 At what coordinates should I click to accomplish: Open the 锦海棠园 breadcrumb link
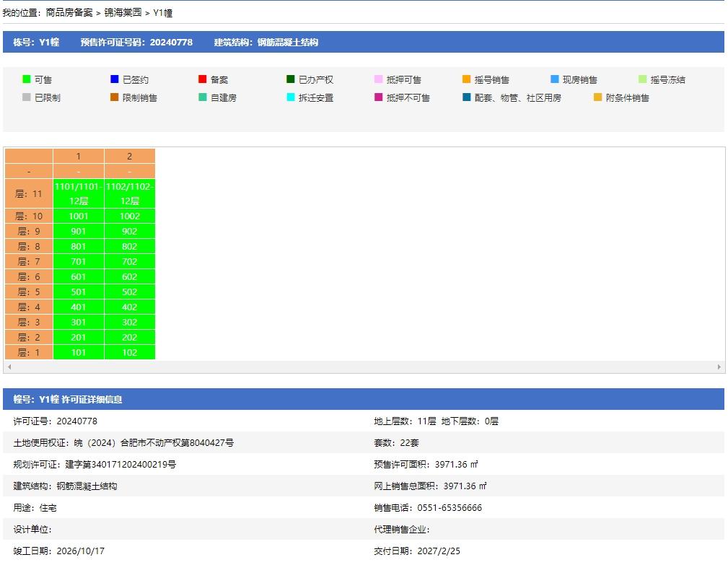[123, 13]
